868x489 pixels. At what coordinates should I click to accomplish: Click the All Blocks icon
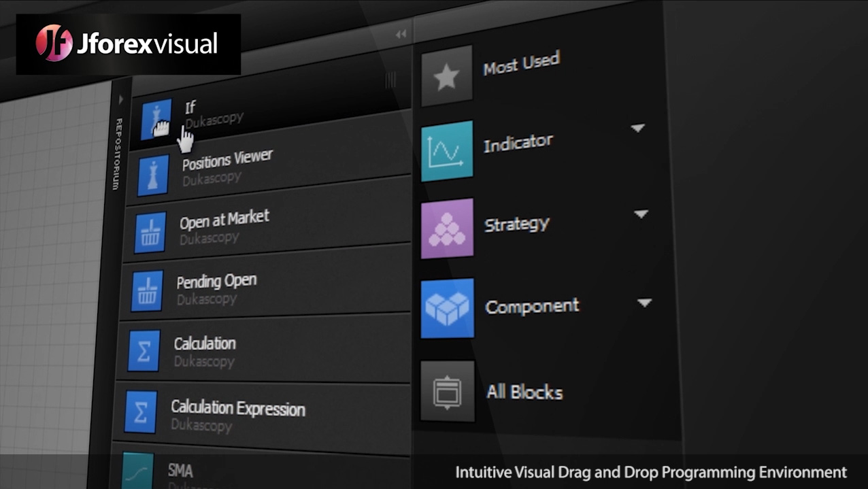coord(447,391)
